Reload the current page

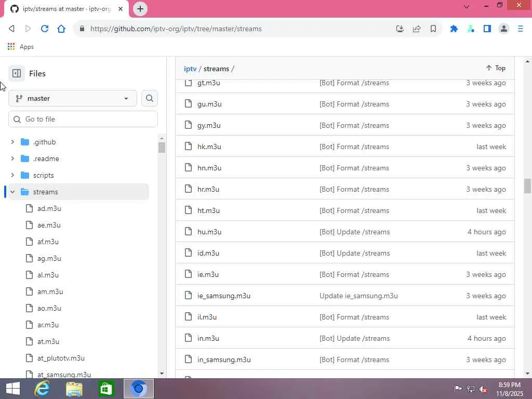(x=45, y=29)
